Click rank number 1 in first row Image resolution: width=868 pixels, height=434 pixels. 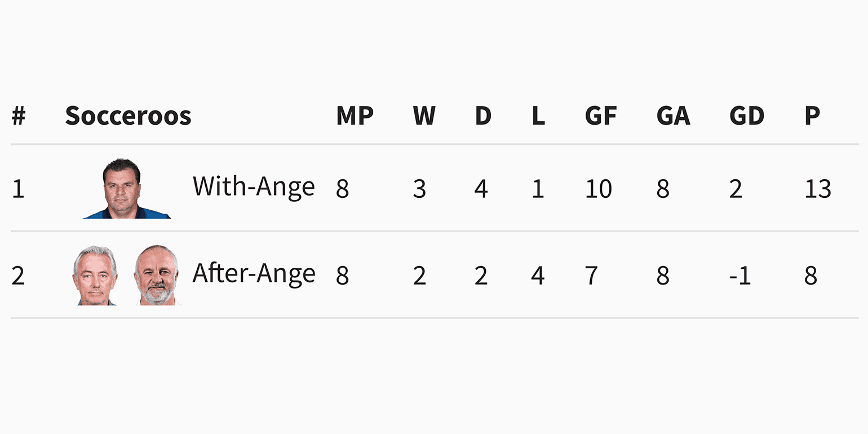(18, 189)
